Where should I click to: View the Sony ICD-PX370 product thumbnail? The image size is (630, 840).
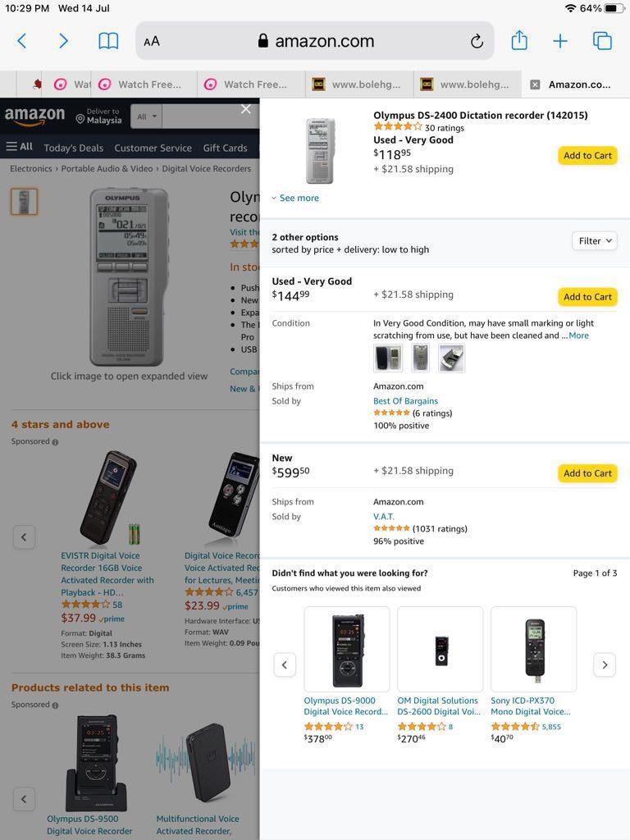pyautogui.click(x=533, y=648)
